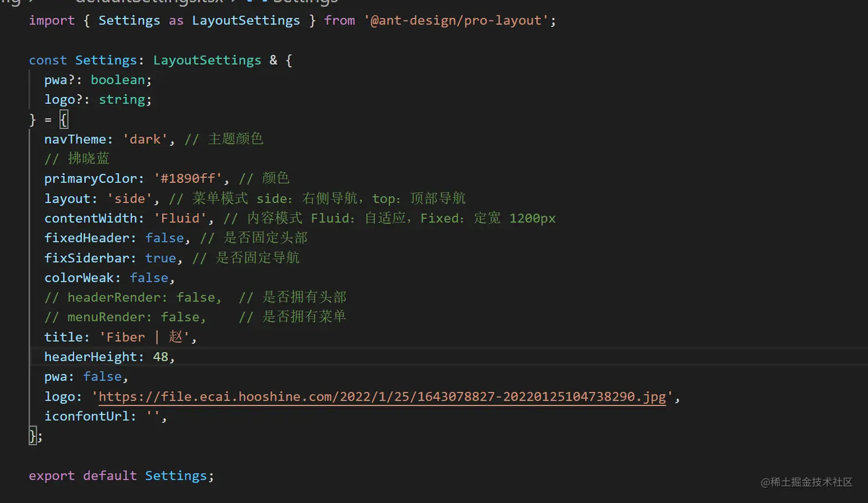The width and height of the screenshot is (868, 503).
Task: Click the 主题颜色 comment
Action: click(224, 139)
